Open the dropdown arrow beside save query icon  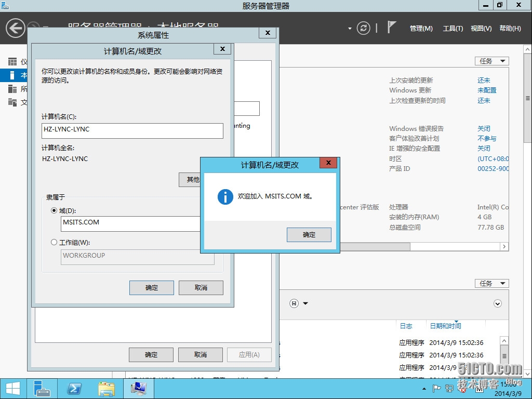[305, 303]
